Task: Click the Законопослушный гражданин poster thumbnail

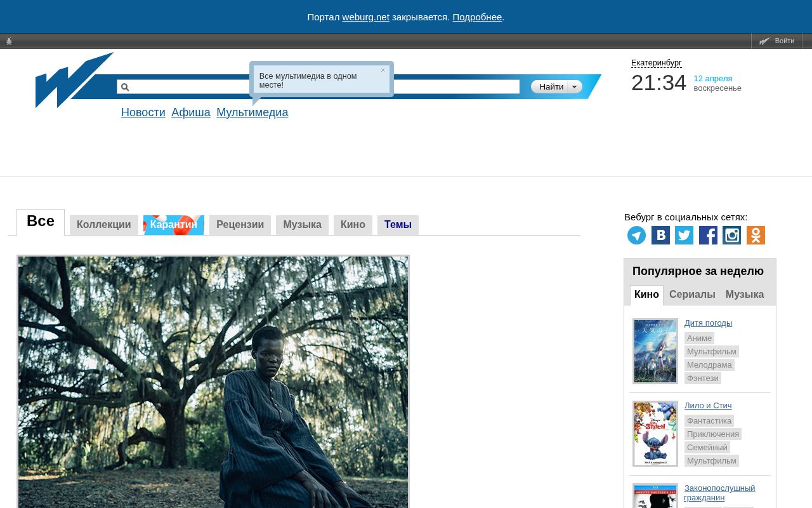Action: 655,496
